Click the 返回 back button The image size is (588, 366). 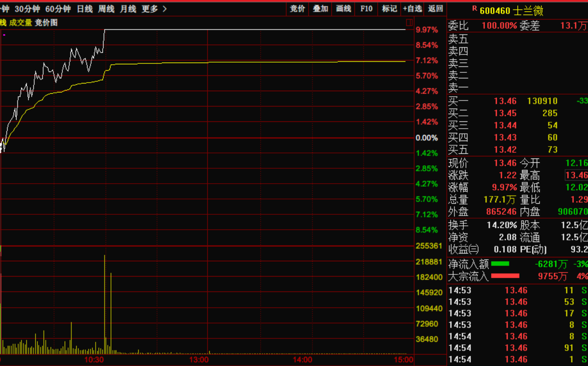click(435, 9)
